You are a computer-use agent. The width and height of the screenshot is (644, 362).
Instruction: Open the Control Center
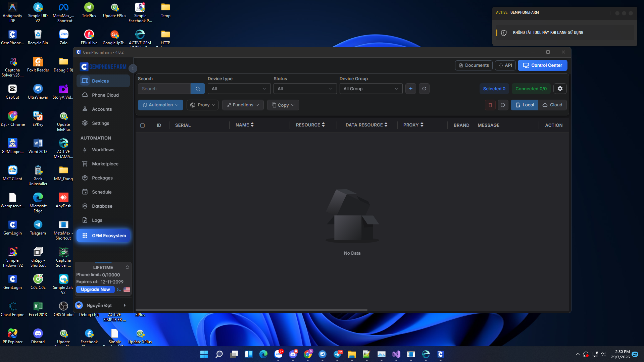pos(542,65)
